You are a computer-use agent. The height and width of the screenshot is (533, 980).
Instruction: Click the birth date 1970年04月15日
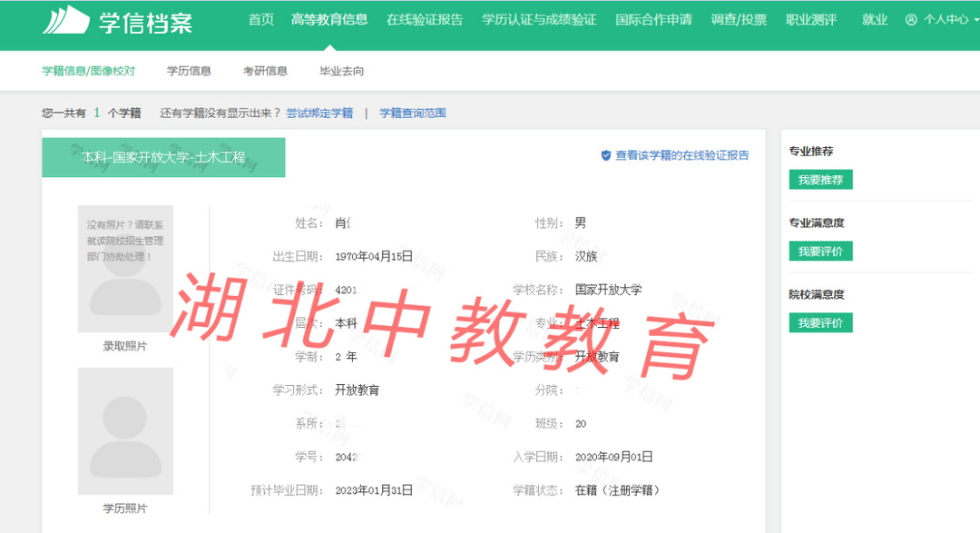click(374, 256)
